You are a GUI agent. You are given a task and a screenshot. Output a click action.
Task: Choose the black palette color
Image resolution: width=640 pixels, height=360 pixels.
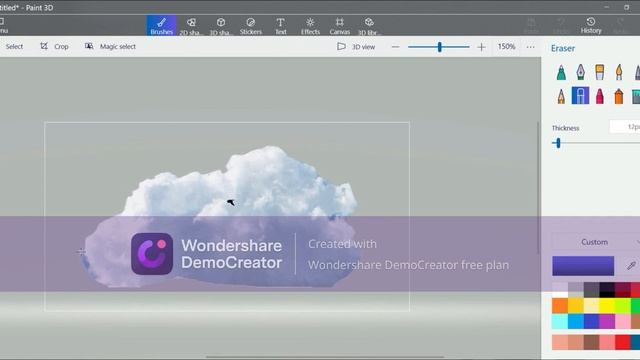607,290
